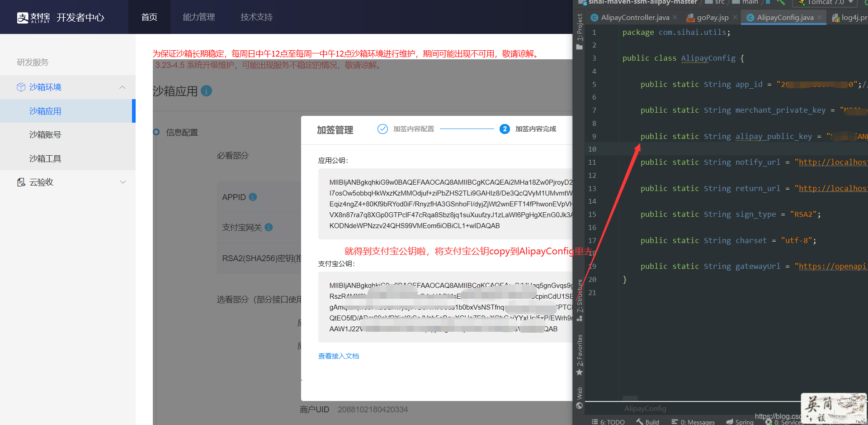Select the 信息配置 step marker
Image resolution: width=868 pixels, height=425 pixels.
pos(156,132)
